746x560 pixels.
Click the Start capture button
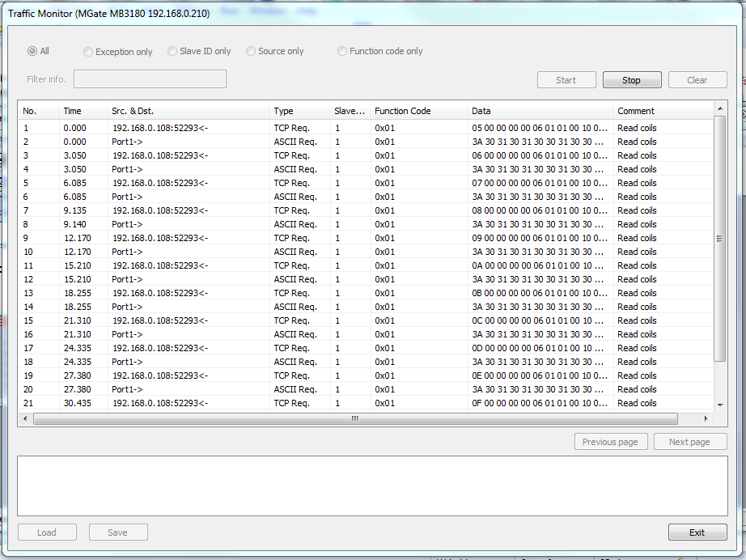(566, 80)
